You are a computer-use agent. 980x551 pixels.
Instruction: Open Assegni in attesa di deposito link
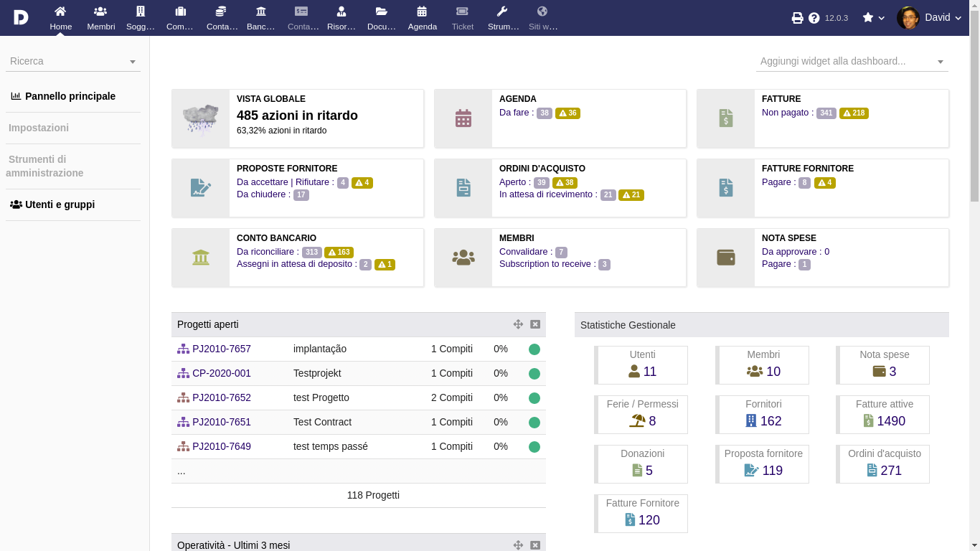coord(297,264)
